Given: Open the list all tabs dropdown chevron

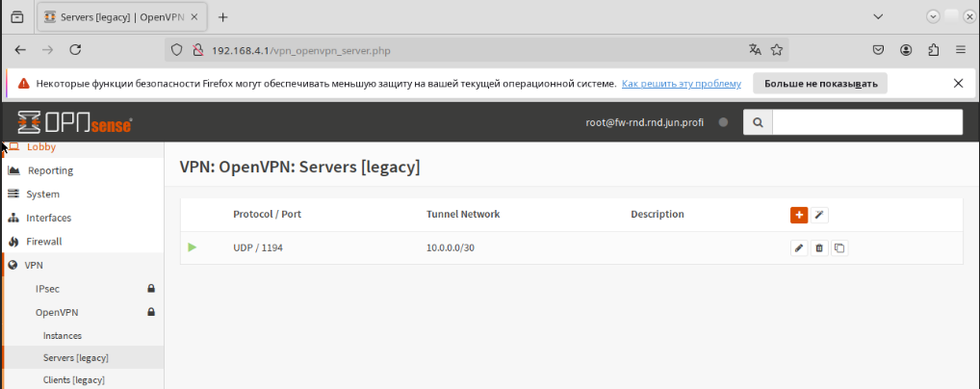Looking at the screenshot, I should (878, 16).
